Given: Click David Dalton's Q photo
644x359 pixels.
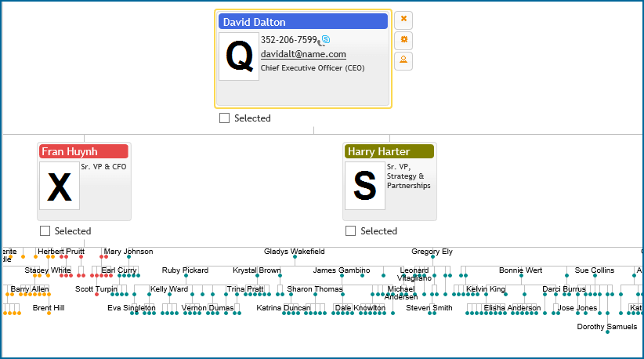Looking at the screenshot, I should click(239, 55).
